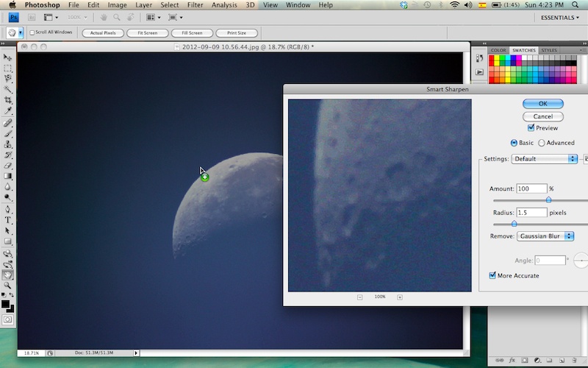Expand the Remove Gaussian Blur dropdown
Image resolution: width=588 pixels, height=368 pixels.
(545, 236)
